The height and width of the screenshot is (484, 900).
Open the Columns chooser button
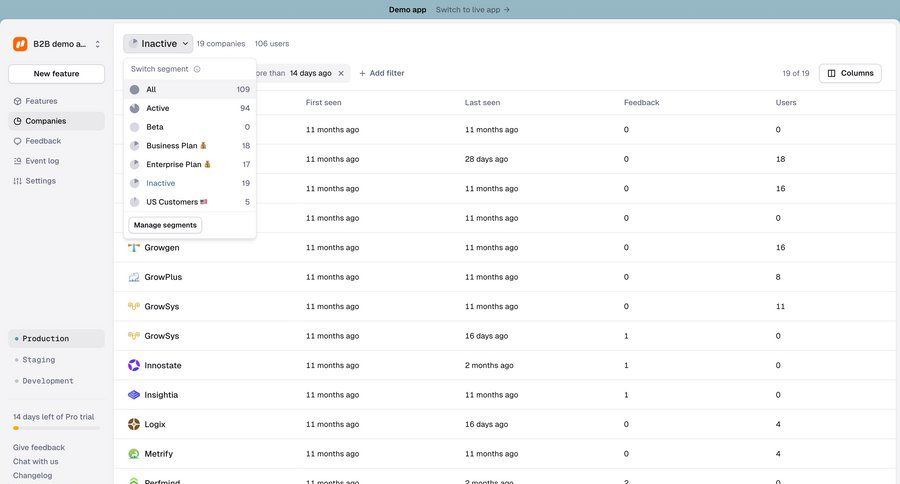tap(850, 73)
